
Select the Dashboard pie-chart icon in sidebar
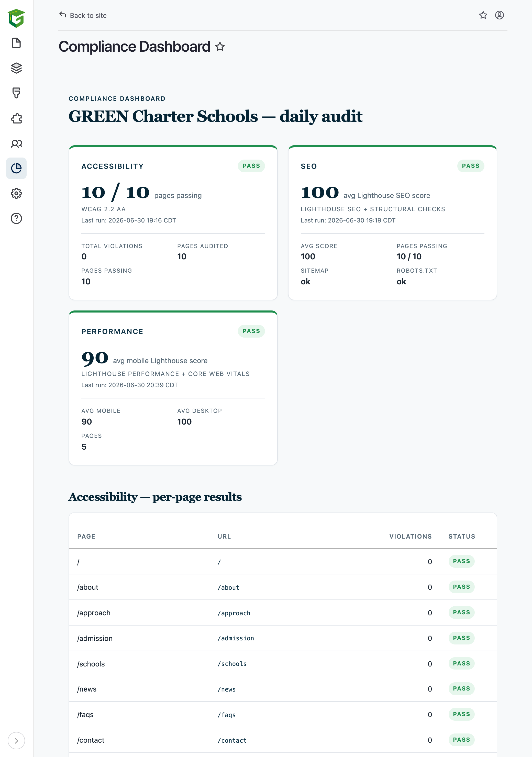tap(16, 168)
